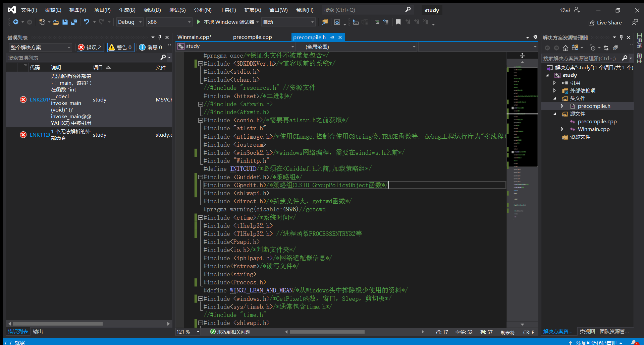Toggle auto-hide pin on Solution Explorer panel

[x=621, y=37]
